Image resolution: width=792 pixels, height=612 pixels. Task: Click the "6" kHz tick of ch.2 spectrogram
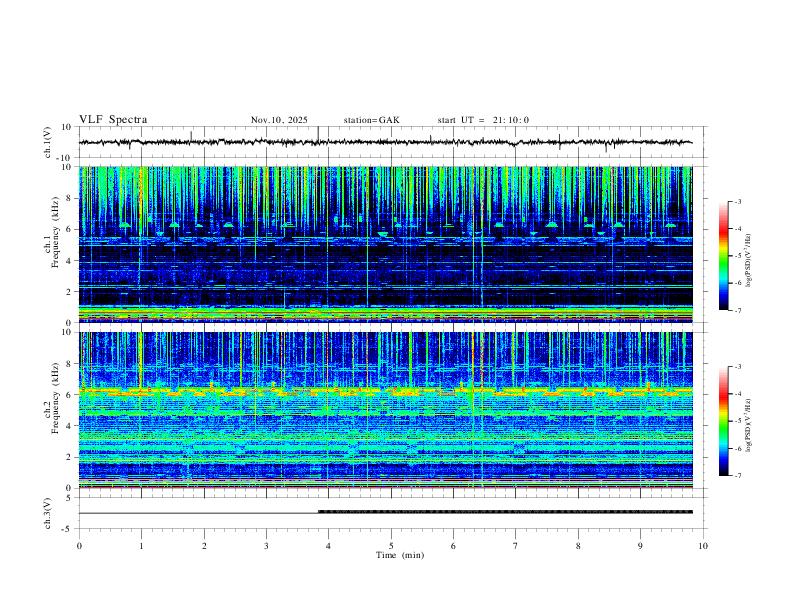(x=70, y=395)
